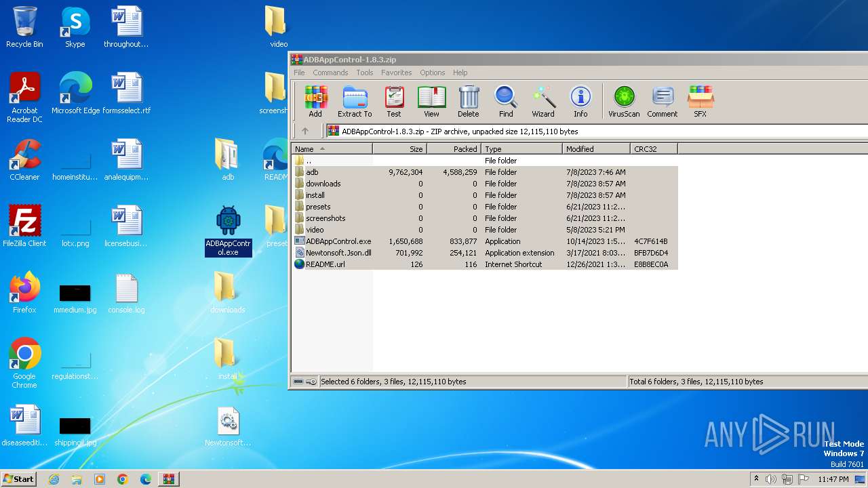868x488 pixels.
Task: Open the Options menu
Action: [x=433, y=73]
